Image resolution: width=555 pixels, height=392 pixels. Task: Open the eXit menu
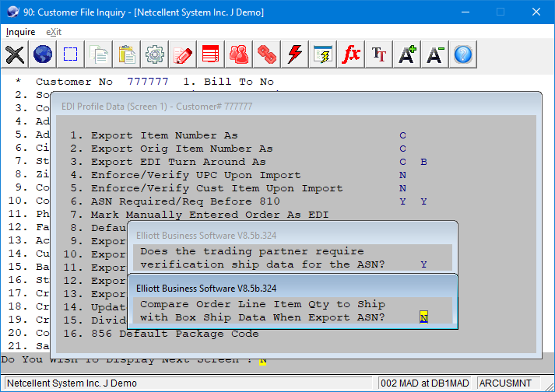[x=54, y=32]
